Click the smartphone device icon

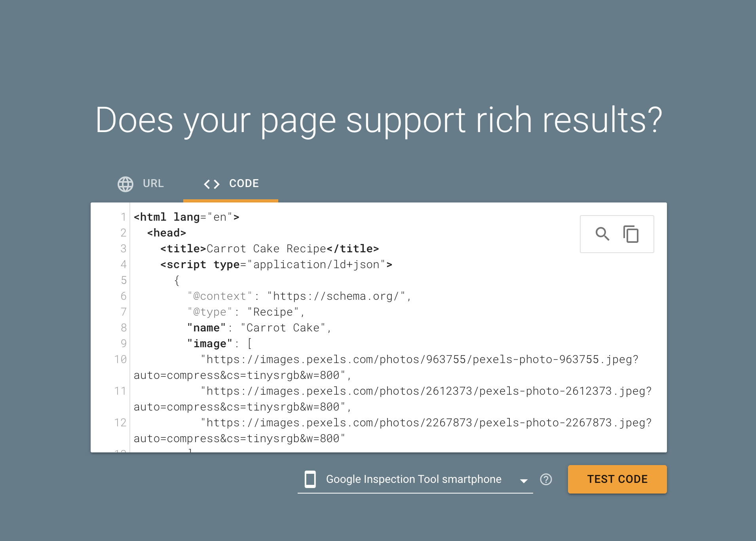(x=310, y=479)
